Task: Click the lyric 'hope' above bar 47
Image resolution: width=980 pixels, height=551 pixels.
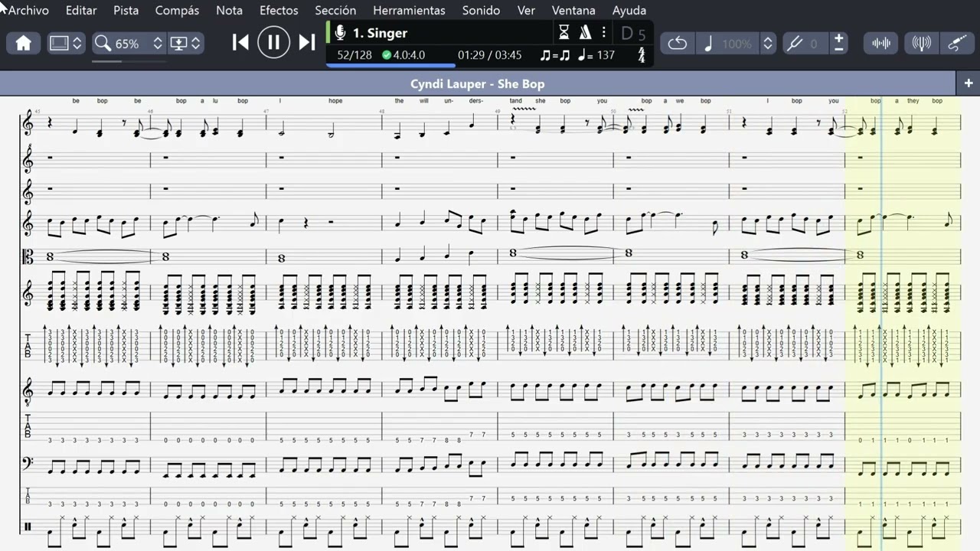Action: (x=335, y=101)
